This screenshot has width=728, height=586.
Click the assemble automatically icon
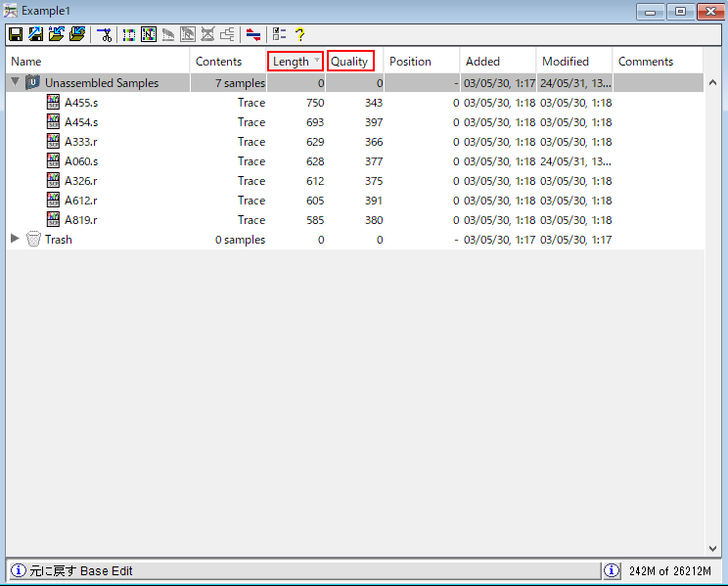129,34
